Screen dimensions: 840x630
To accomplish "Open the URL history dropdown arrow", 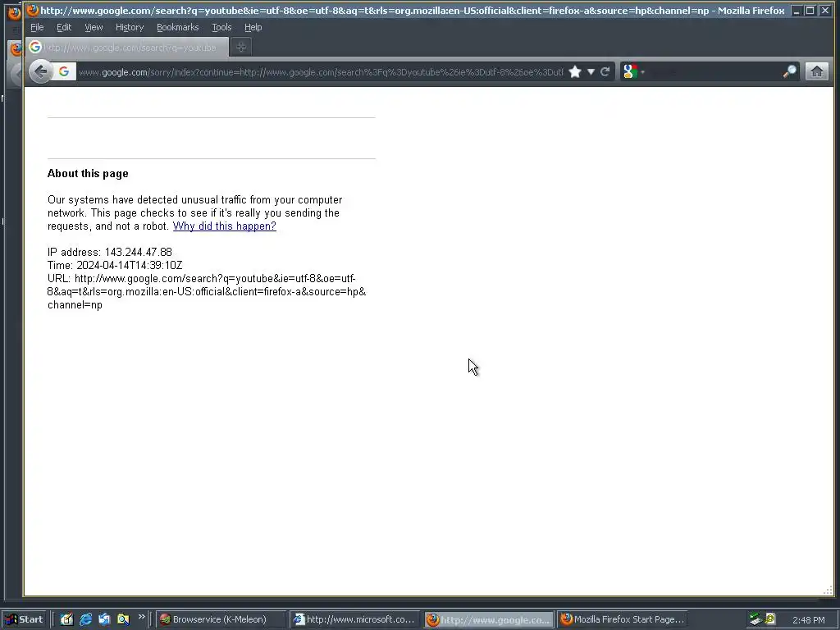I will [x=591, y=72].
